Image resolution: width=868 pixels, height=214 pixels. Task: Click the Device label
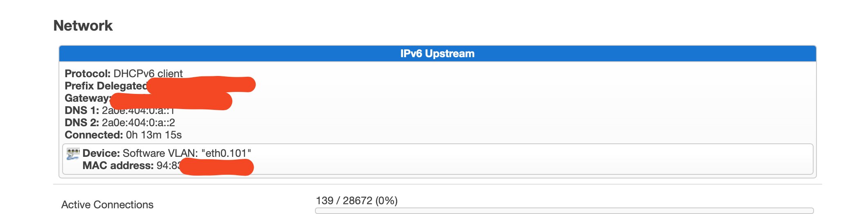pyautogui.click(x=101, y=153)
